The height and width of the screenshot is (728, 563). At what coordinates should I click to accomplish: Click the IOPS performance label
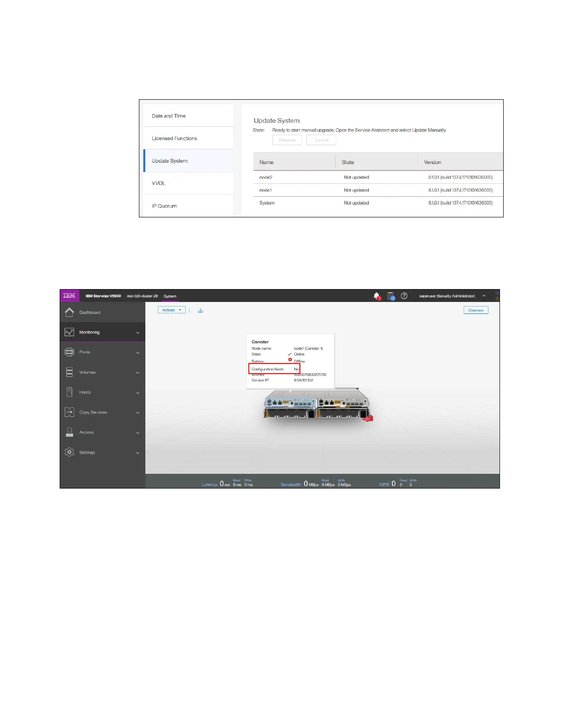click(384, 484)
